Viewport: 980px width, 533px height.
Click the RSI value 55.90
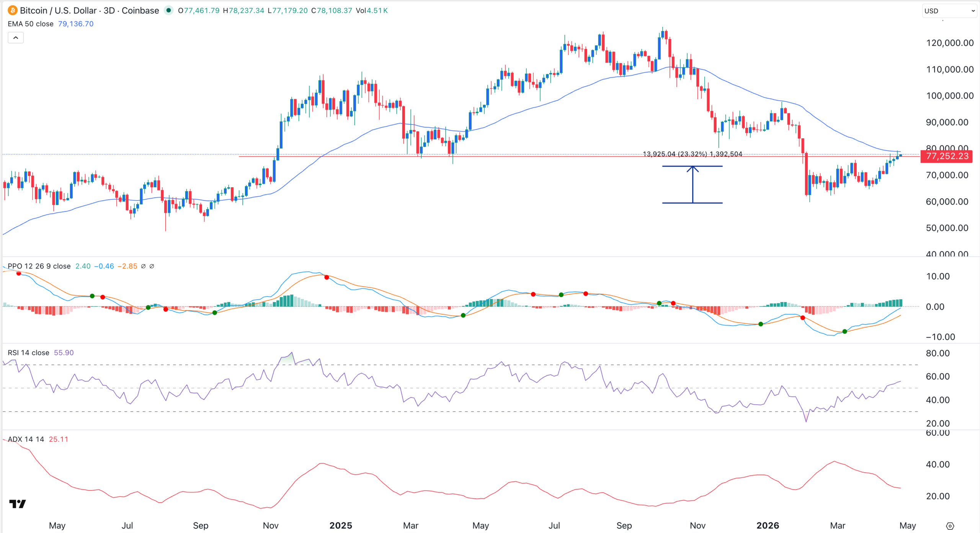click(x=64, y=353)
